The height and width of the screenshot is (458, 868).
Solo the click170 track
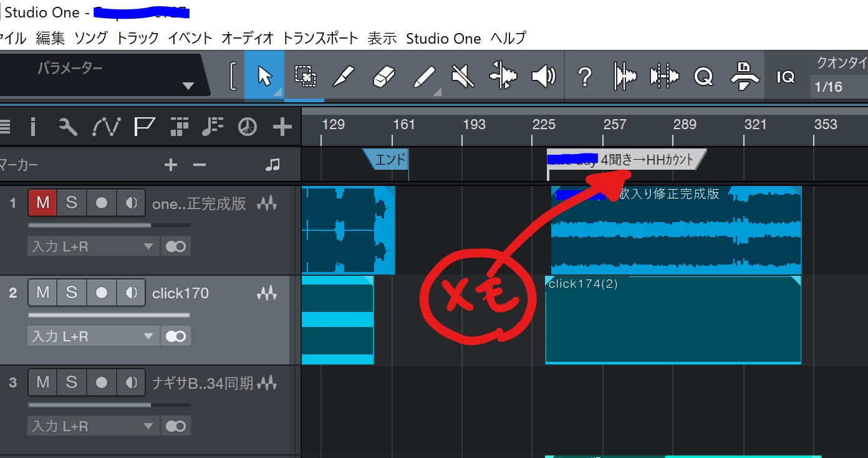coord(72,293)
